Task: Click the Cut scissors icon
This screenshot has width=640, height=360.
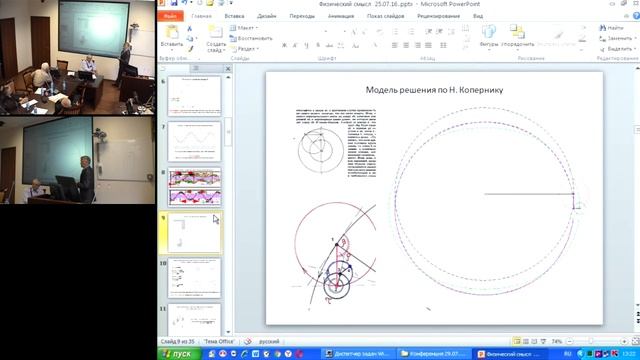Action: pos(189,29)
